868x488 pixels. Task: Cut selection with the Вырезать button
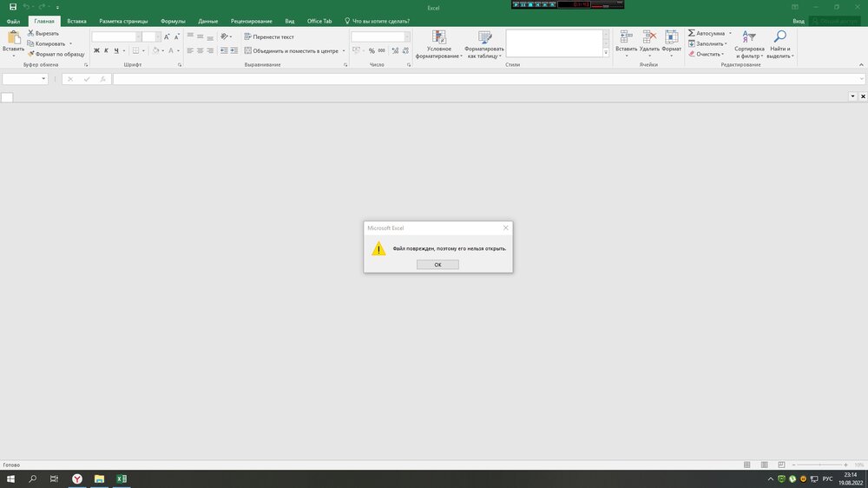[x=43, y=33]
